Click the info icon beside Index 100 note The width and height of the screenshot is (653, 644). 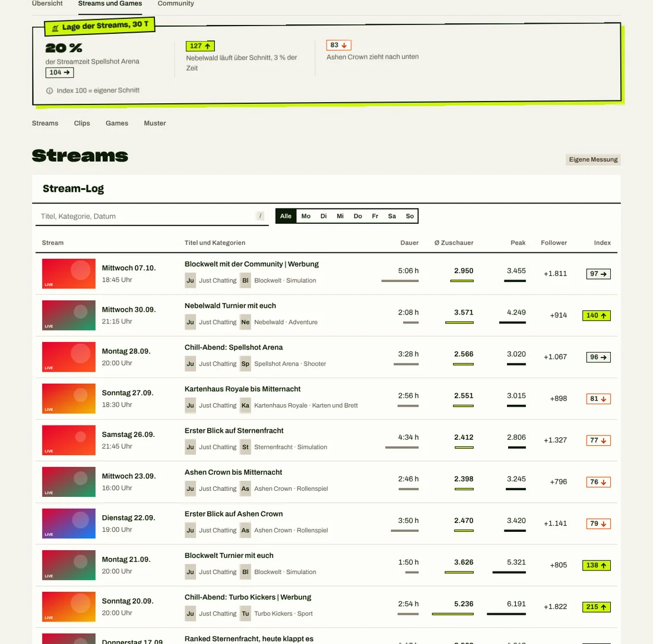49,91
